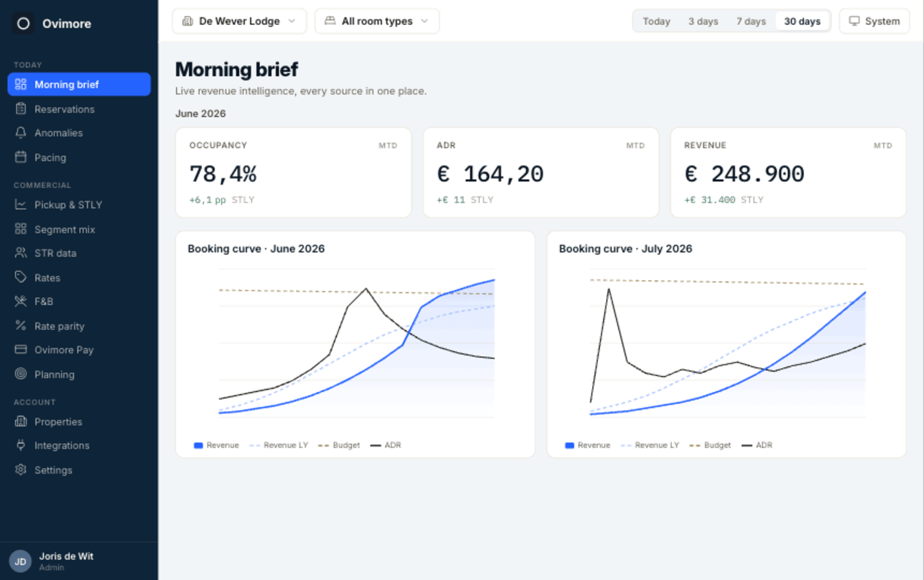
Task: Click the Integrations plug icon
Action: (x=21, y=446)
